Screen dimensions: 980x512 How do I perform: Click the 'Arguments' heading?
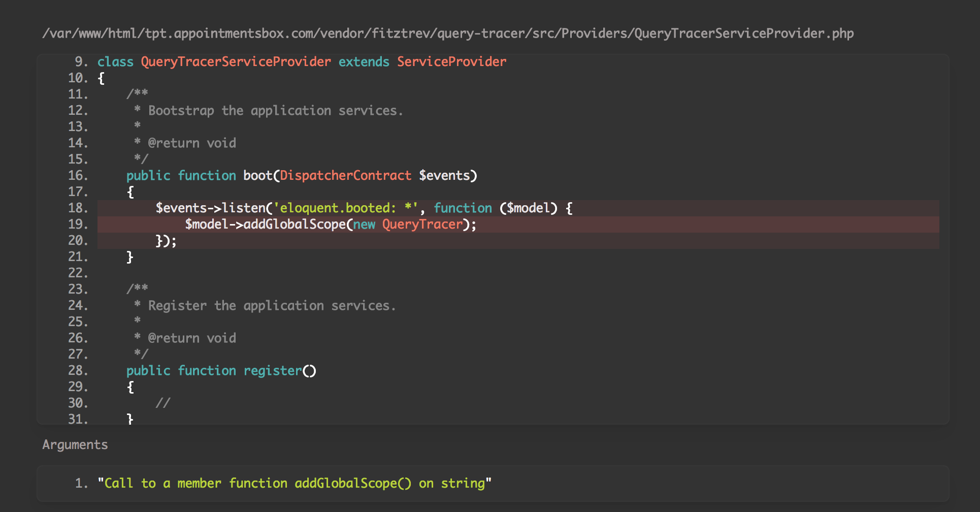75,445
